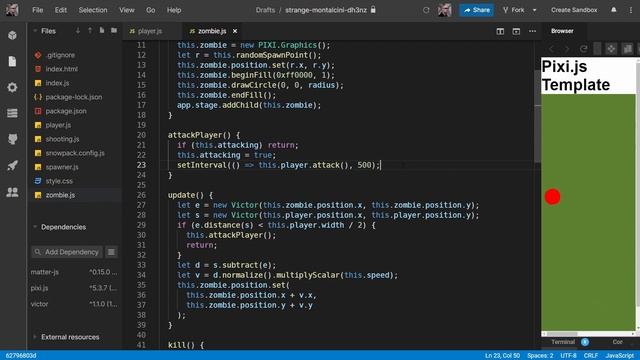Click the preview layout icon above the code
The height and width of the screenshot is (360, 640).
[516, 31]
